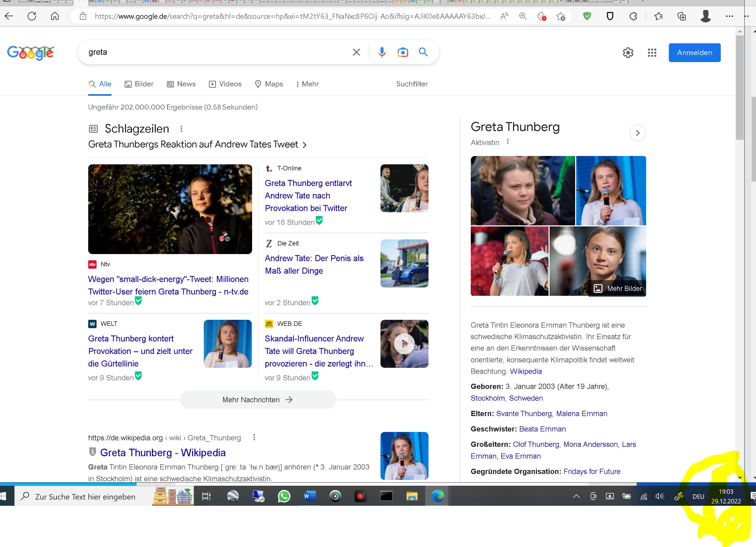Click the zoom magnifier icon in the address bar
Image resolution: width=756 pixels, height=547 pixels.
point(523,16)
